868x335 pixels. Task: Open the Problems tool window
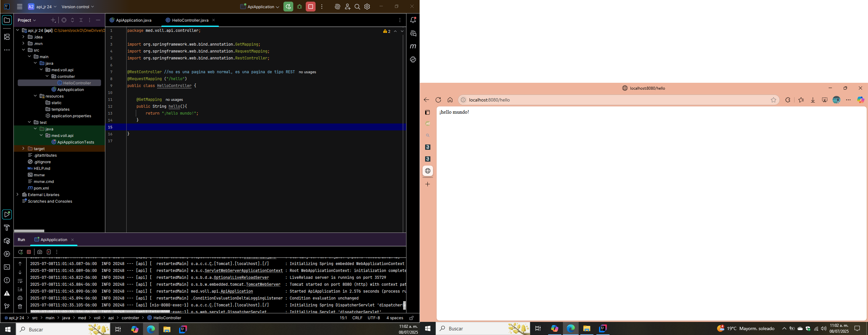pos(7,280)
